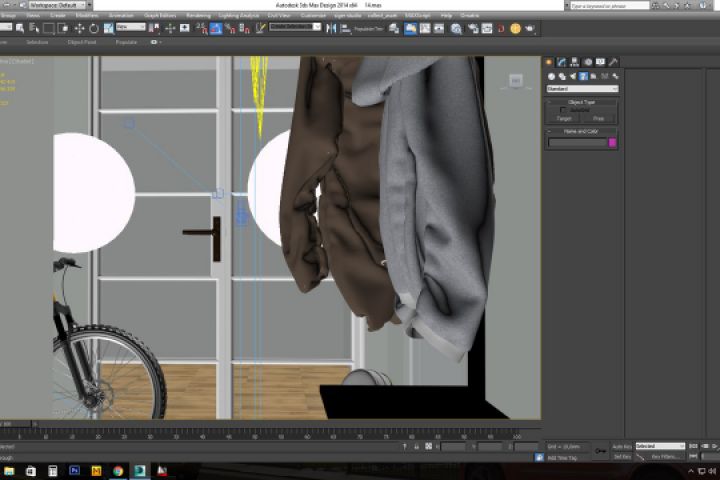
Task: Select the Lights category icon
Action: click(x=571, y=76)
